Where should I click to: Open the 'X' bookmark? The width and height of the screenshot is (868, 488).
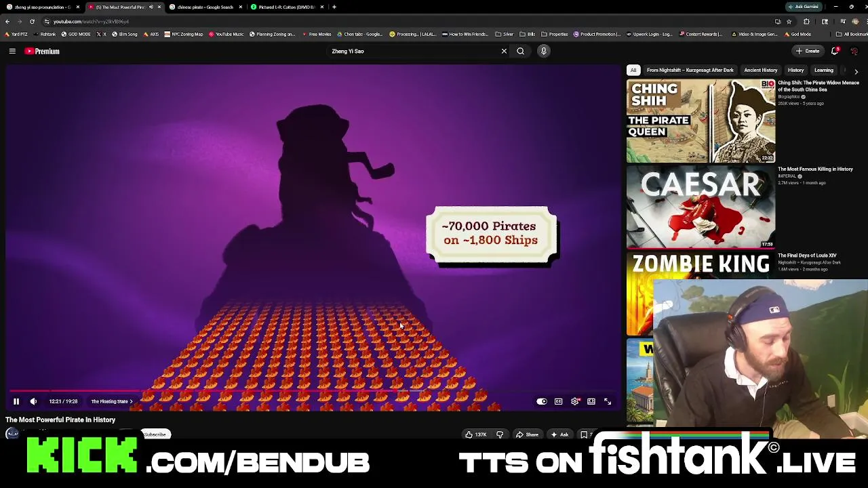[101, 34]
